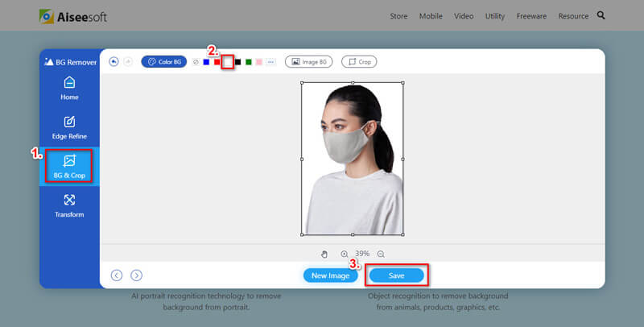Open the BG & Crop panel
The width and height of the screenshot is (644, 327).
click(x=69, y=166)
